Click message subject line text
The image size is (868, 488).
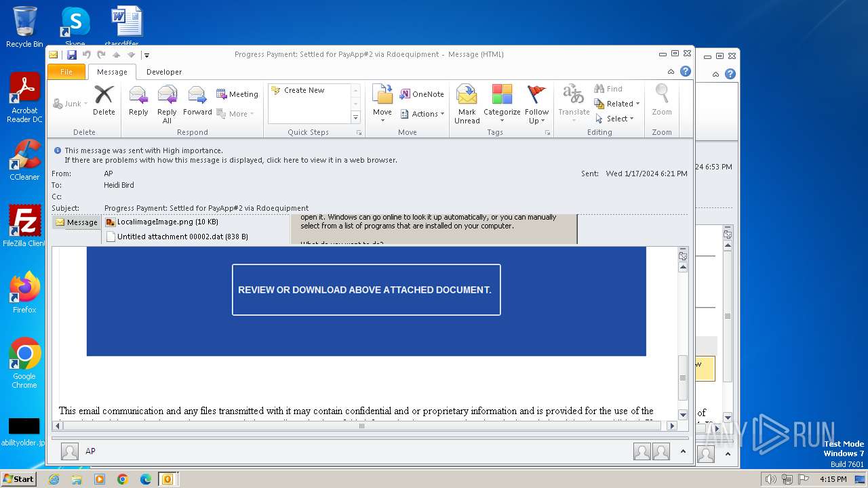(206, 208)
